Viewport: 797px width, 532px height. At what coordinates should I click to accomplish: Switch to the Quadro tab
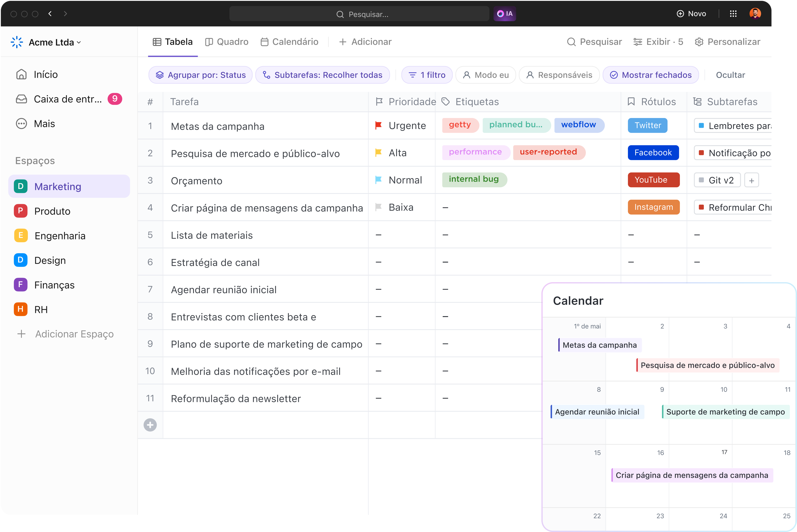(x=227, y=42)
